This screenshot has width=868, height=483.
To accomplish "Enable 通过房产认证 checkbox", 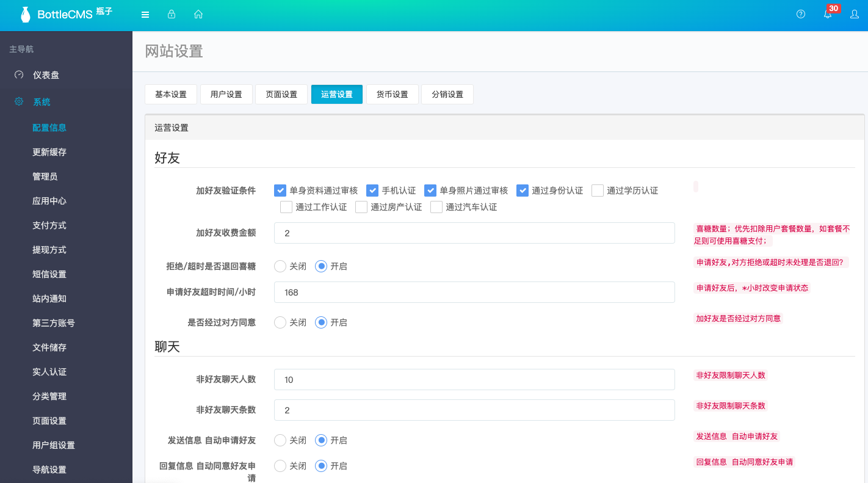I will 361,207.
